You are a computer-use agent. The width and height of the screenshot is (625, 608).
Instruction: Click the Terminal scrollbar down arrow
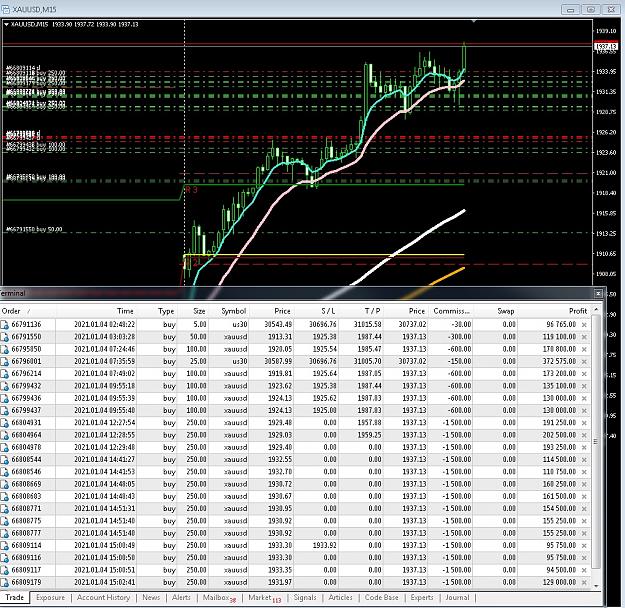(596, 586)
